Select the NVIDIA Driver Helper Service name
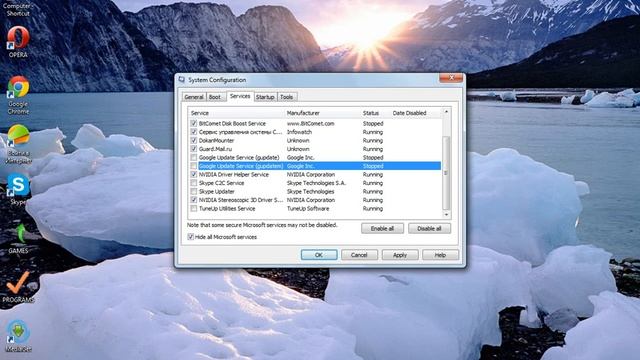Image resolution: width=640 pixels, height=360 pixels. (x=233, y=174)
